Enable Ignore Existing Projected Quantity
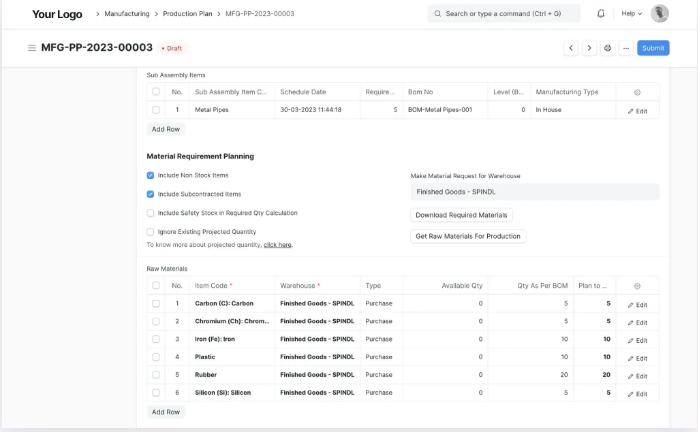The image size is (698, 432). click(x=150, y=232)
